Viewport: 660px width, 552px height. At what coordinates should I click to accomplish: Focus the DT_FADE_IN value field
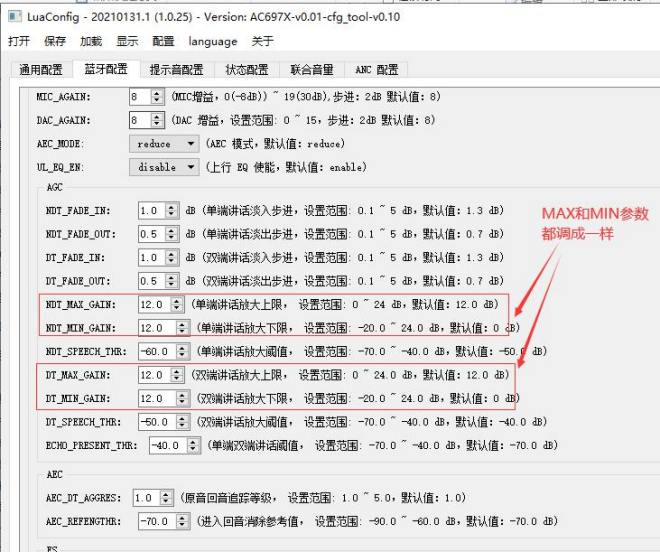(x=152, y=258)
